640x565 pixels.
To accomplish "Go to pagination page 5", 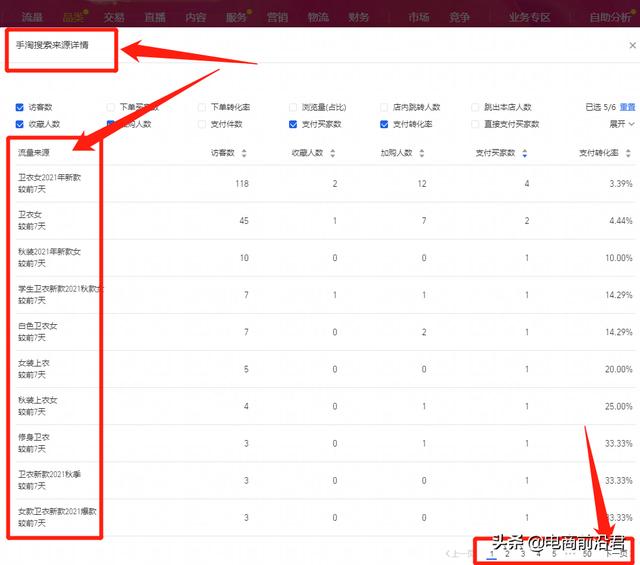I will coord(554,554).
